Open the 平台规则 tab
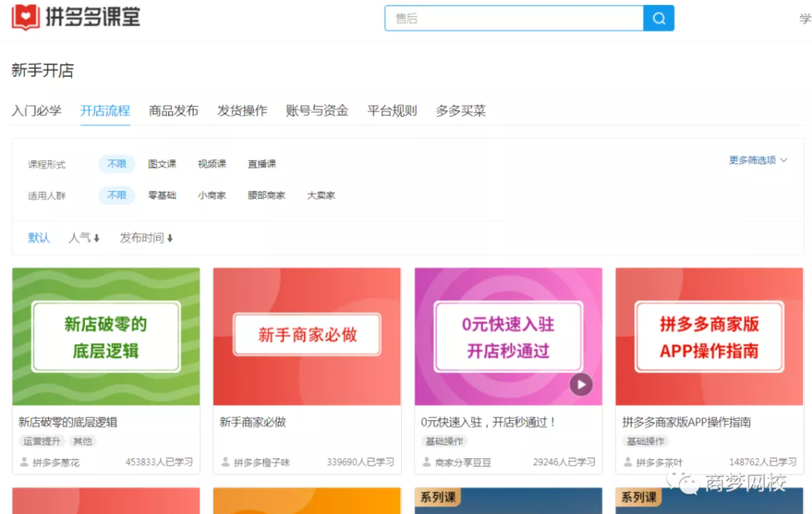812x514 pixels. 392,111
